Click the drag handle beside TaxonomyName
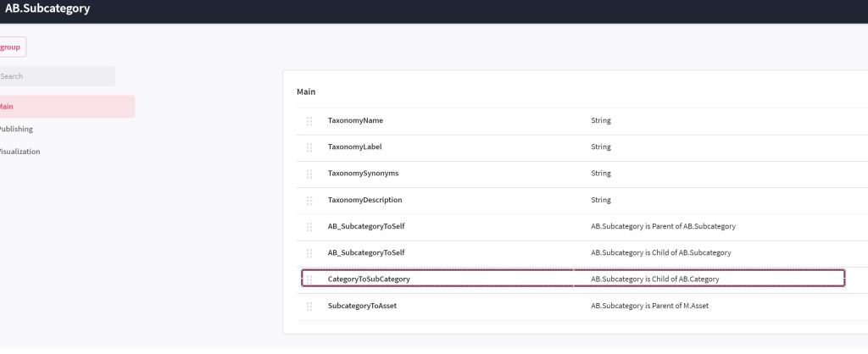Viewport: 868px width, 354px height. tap(309, 121)
